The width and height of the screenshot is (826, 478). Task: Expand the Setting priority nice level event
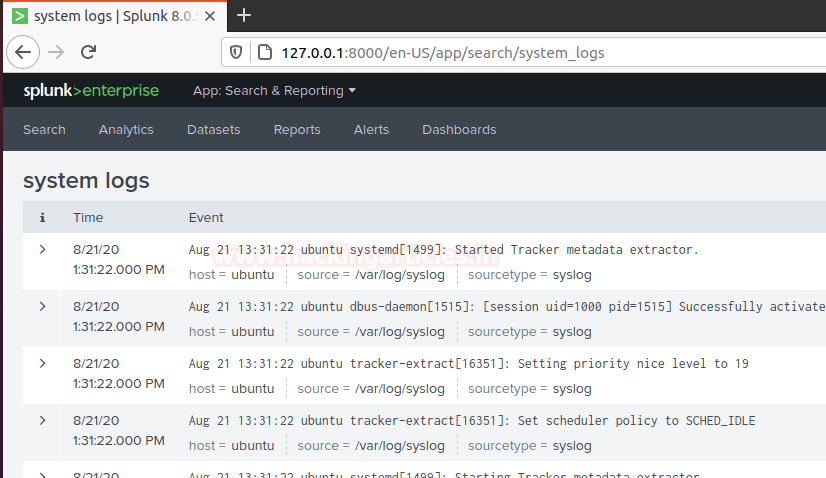42,363
